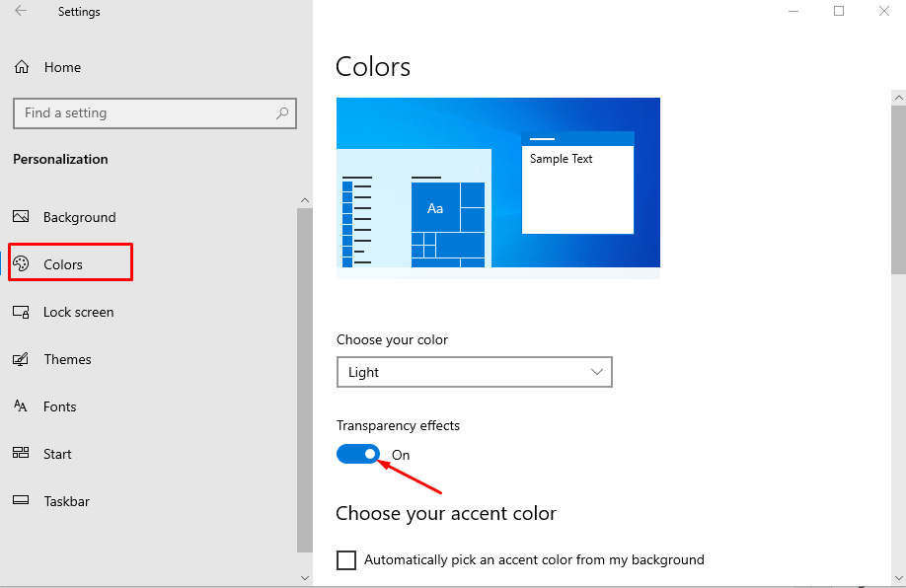
Task: Click the Find a setting field
Action: pos(155,113)
